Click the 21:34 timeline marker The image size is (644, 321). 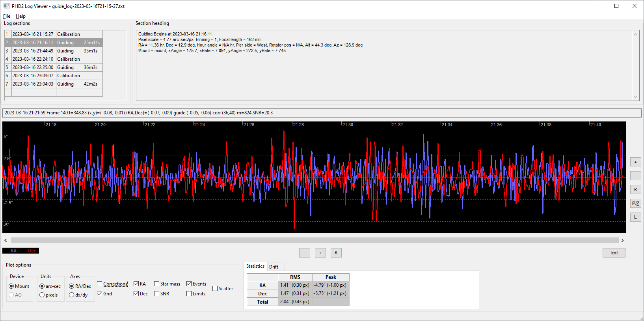click(x=447, y=125)
